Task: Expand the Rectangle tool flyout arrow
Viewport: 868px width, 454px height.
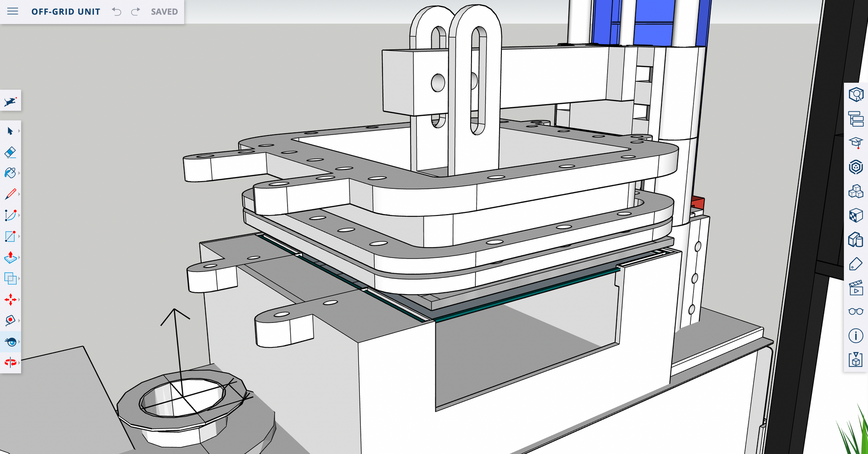Action: [19, 236]
